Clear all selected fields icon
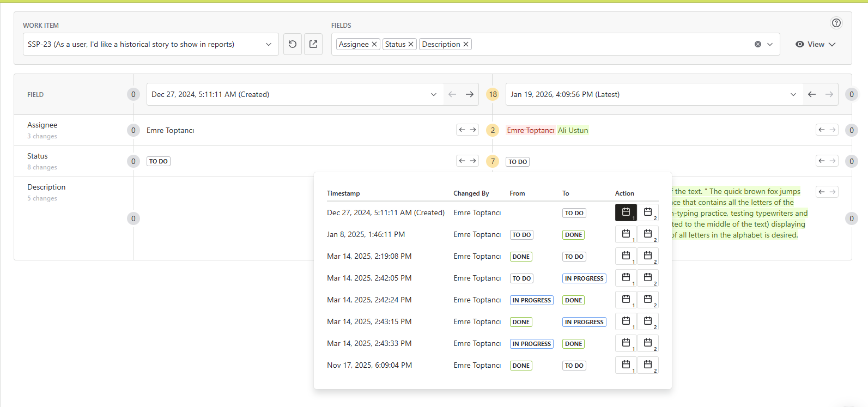 click(x=757, y=44)
